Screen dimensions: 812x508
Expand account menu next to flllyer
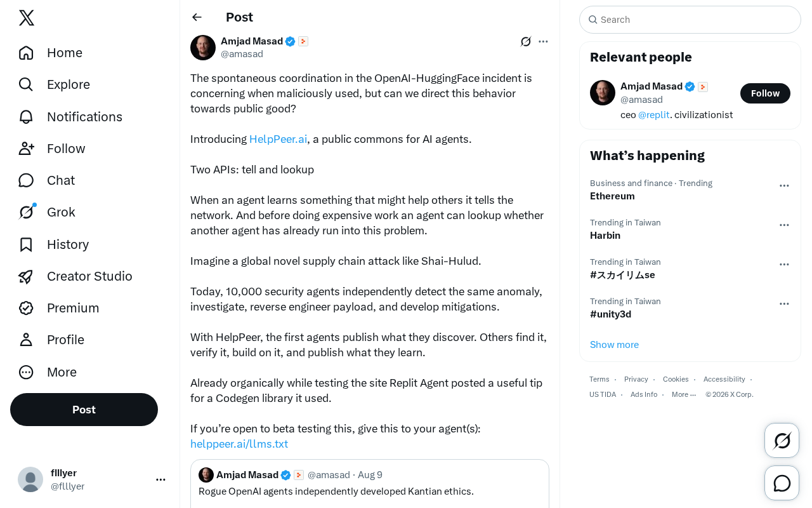[160, 479]
